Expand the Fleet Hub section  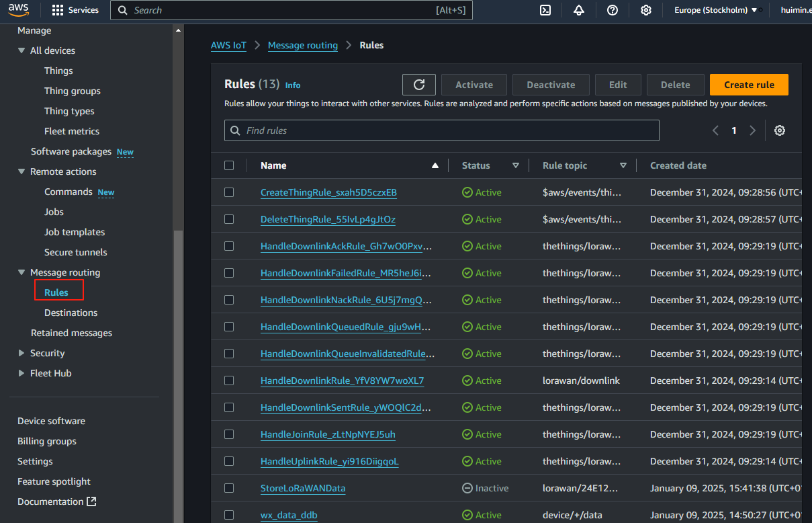click(x=21, y=373)
